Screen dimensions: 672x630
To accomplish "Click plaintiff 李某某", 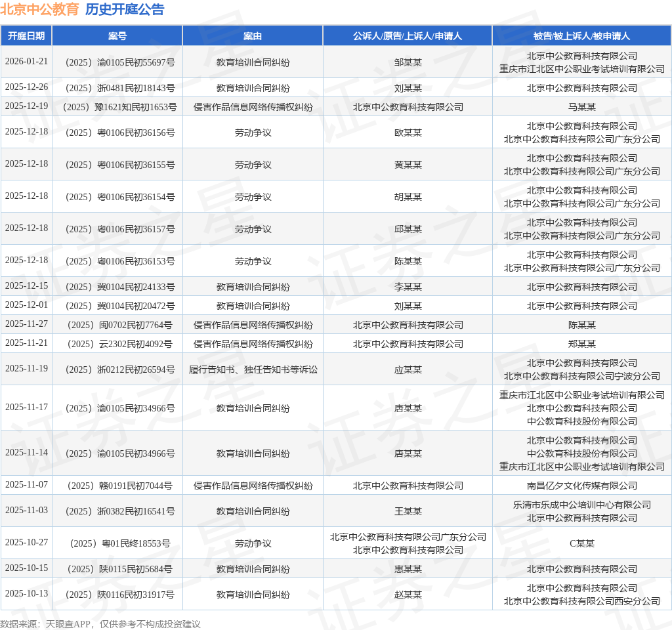I will pos(408,287).
